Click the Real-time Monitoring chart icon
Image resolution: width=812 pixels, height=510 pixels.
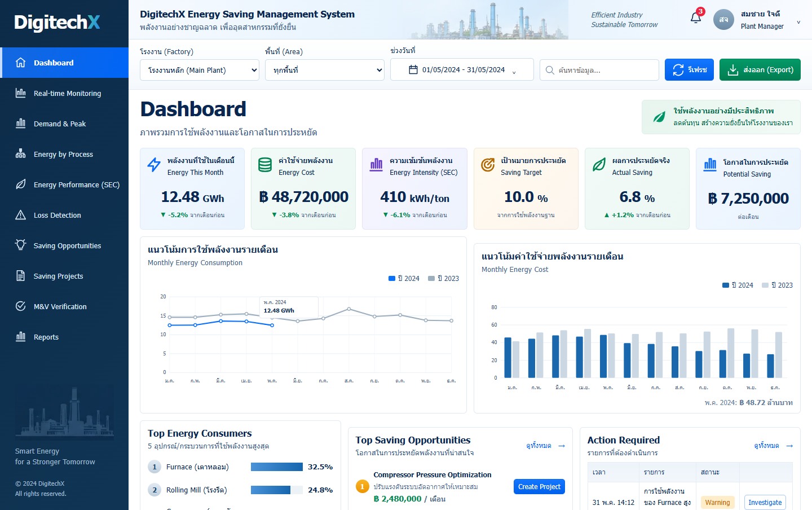(x=21, y=93)
